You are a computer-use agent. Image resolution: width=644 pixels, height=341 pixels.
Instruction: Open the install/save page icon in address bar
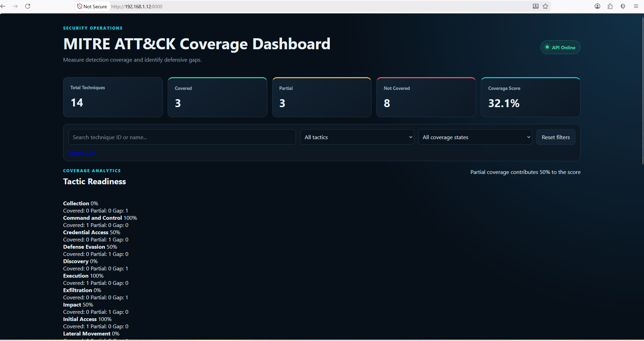(x=536, y=6)
